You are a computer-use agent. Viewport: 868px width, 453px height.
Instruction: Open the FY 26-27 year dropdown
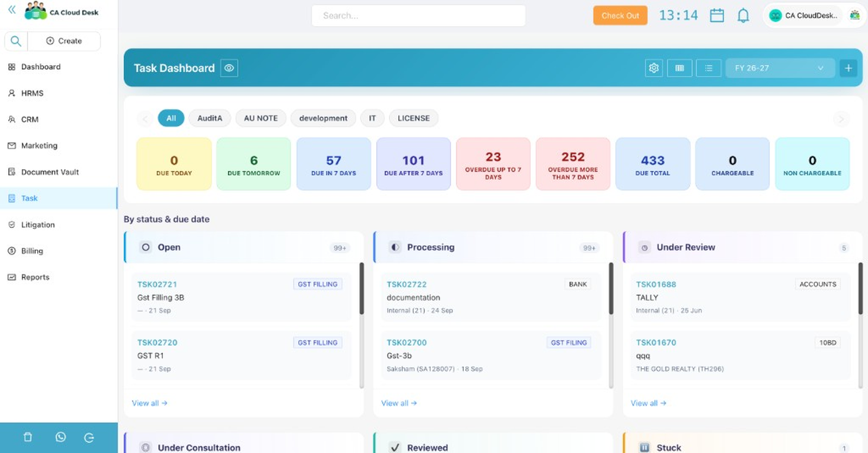tap(780, 68)
